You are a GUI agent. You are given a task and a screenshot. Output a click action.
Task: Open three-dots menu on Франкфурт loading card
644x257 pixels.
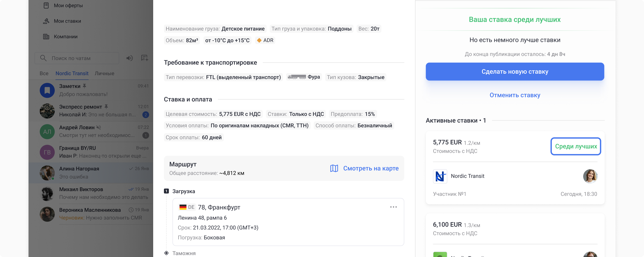pyautogui.click(x=393, y=207)
